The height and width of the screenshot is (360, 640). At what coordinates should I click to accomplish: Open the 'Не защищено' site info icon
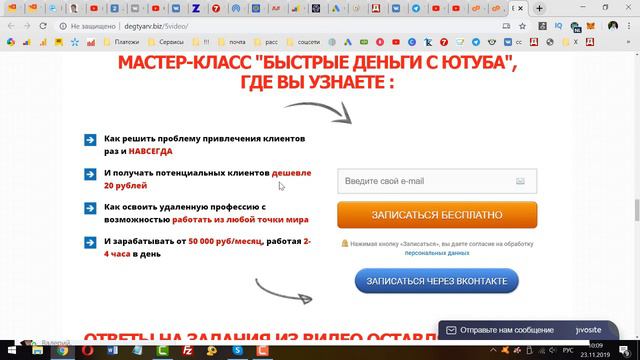(63, 26)
